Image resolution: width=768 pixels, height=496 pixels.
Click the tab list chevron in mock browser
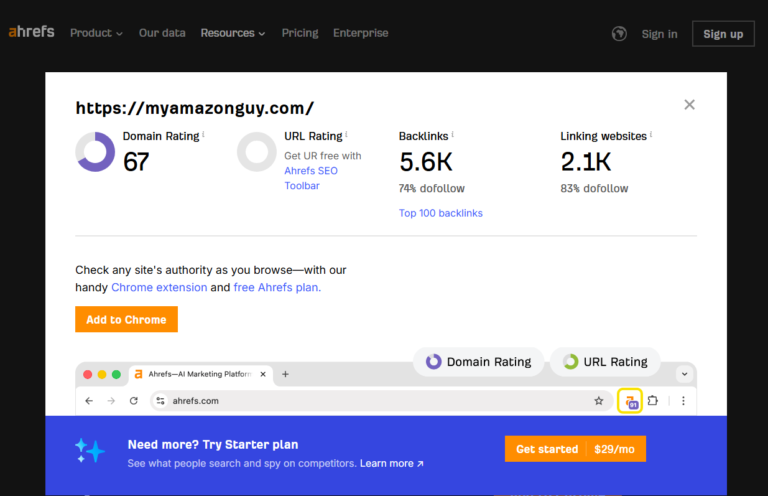[684, 374]
